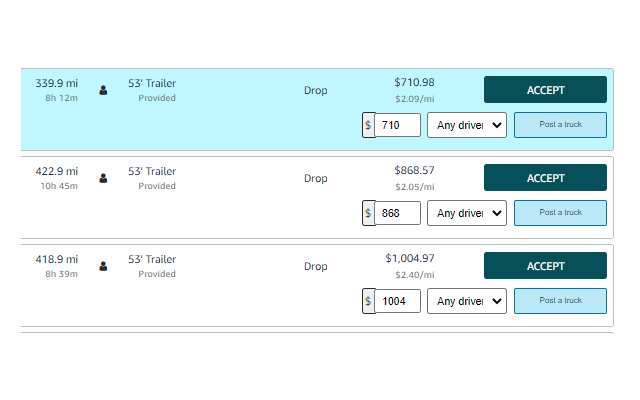Image resolution: width=640 pixels, height=400 pixels.
Task: Focus the bid field showing 1004
Action: coord(397,301)
